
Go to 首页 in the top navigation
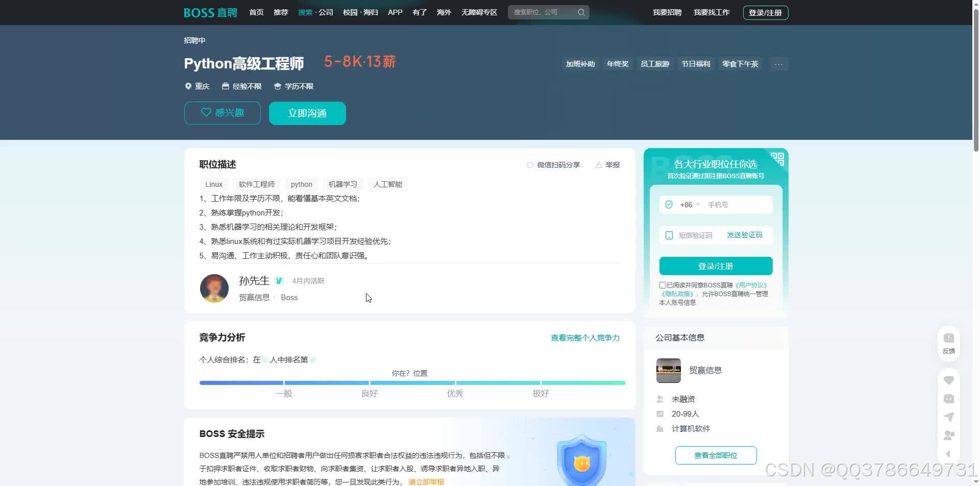(x=256, y=12)
